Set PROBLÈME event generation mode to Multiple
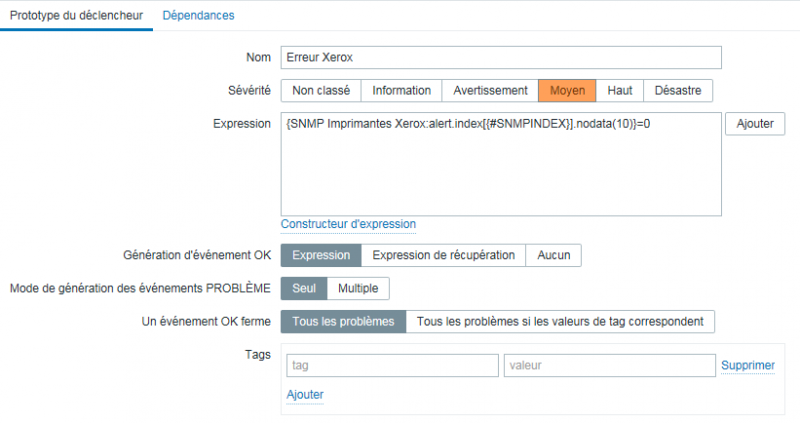This screenshot has height=423, width=800. pyautogui.click(x=358, y=288)
